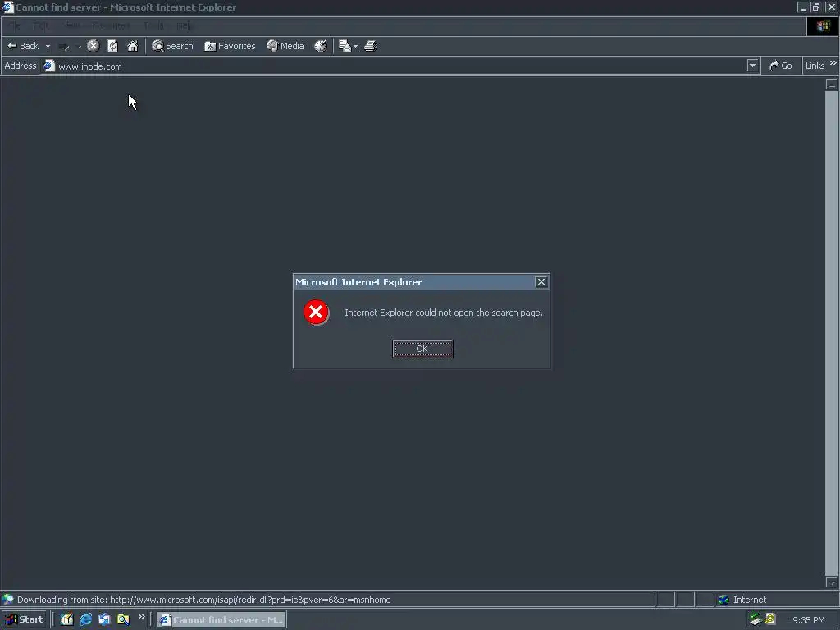Click the status bar downloading icon
The width and height of the screenshot is (840, 630).
pyautogui.click(x=7, y=600)
